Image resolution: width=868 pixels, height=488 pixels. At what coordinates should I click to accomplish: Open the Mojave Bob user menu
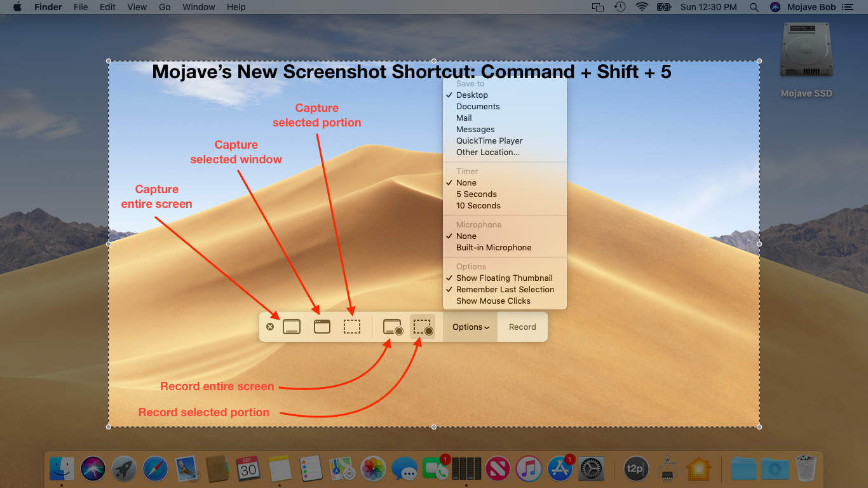811,7
